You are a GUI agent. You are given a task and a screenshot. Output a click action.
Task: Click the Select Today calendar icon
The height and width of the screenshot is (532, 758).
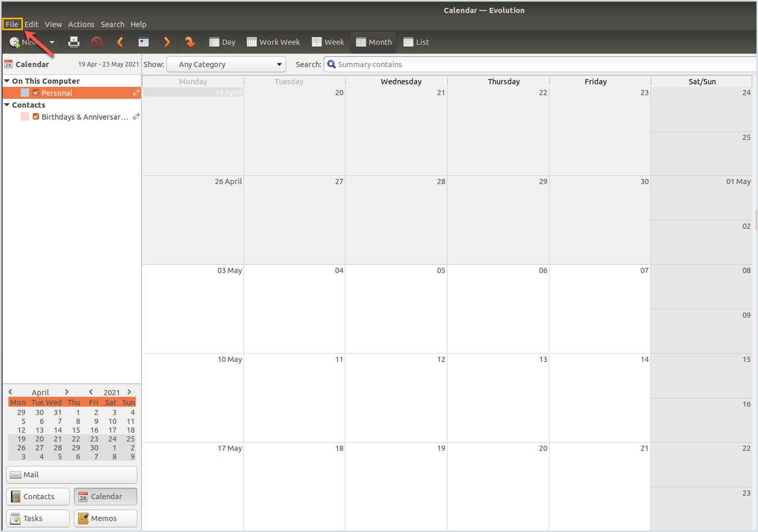(x=144, y=42)
